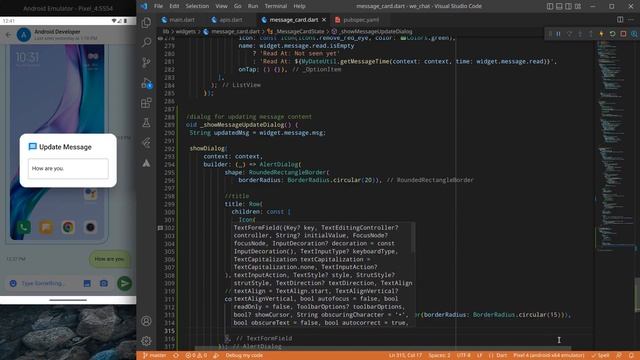Open the Explorer view in activity bar
Image resolution: width=640 pixels, height=360 pixels.
(x=146, y=23)
